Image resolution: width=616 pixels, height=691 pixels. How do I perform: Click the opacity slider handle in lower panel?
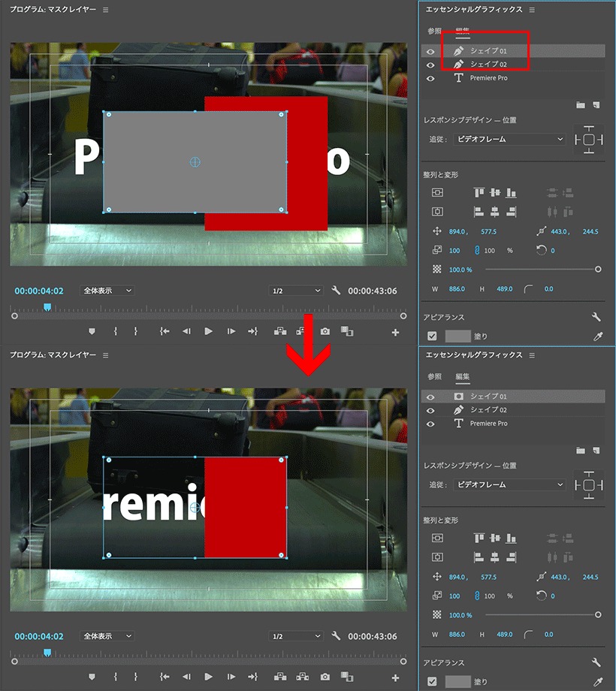coord(598,614)
